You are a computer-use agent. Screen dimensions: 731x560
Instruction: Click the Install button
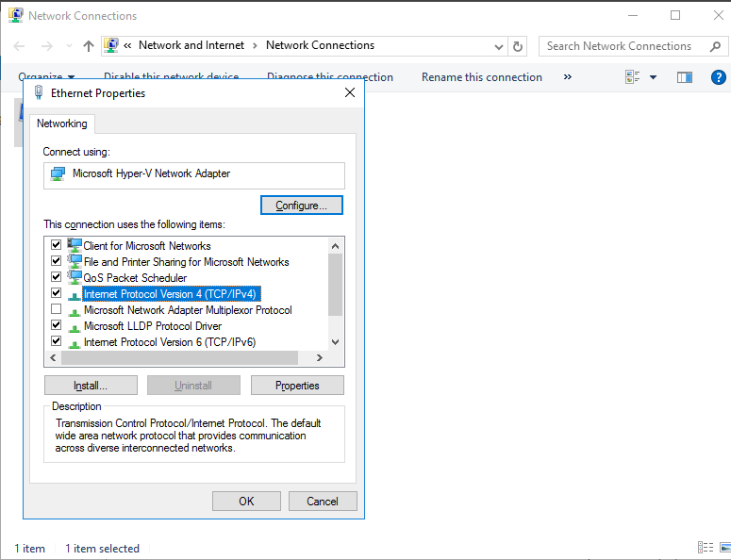[91, 386]
